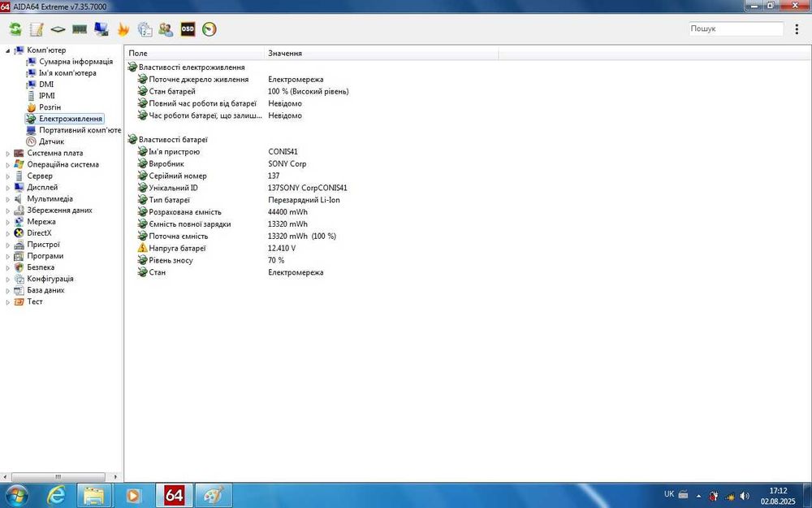Open Windows Media Player taskbar icon
812x508 pixels.
[x=133, y=496]
